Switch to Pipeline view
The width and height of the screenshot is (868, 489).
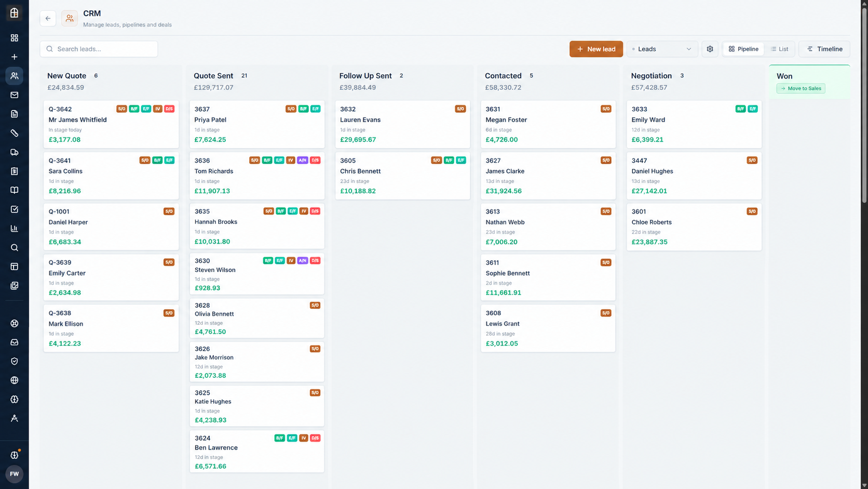pos(743,49)
